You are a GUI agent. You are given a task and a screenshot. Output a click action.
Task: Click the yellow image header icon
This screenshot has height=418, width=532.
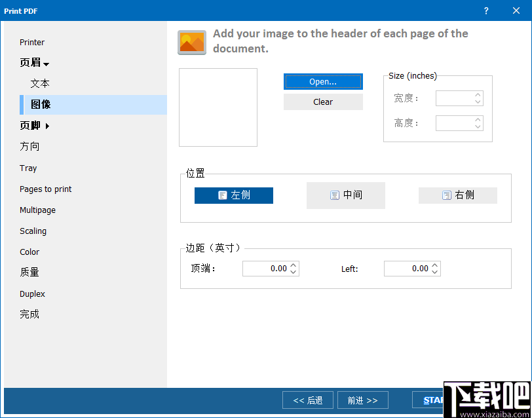click(191, 42)
